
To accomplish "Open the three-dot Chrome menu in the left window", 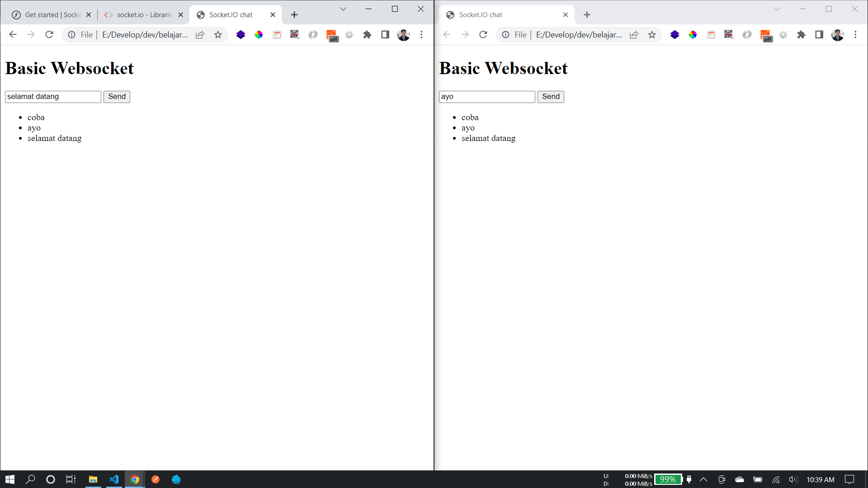I will [x=421, y=34].
